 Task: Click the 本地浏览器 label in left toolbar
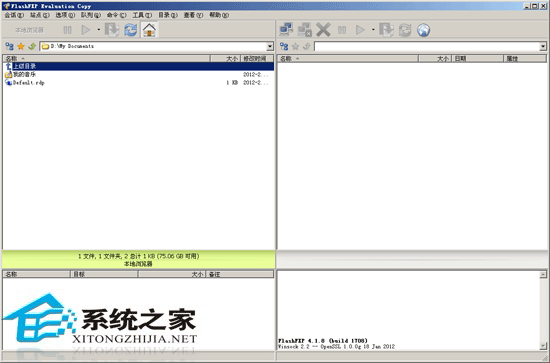(x=29, y=30)
